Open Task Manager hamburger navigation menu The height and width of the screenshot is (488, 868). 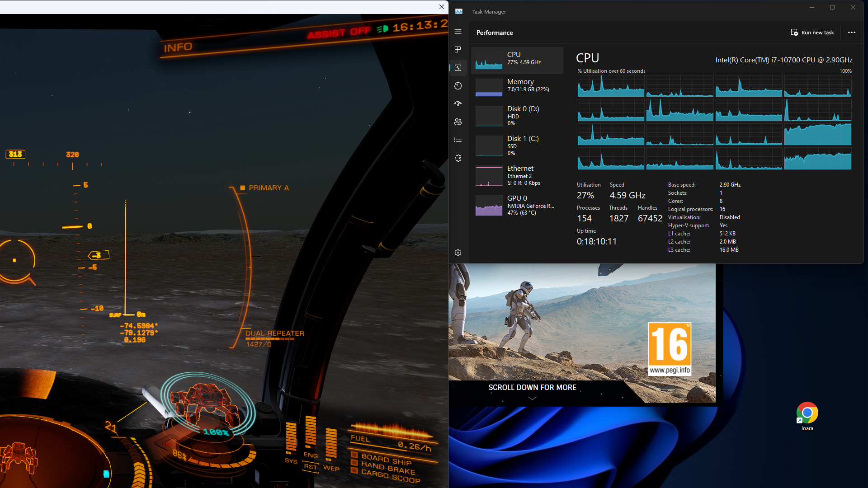pyautogui.click(x=458, y=32)
